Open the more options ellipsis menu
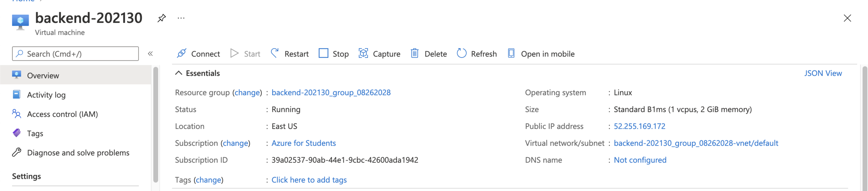This screenshot has width=868, height=191. (x=181, y=18)
